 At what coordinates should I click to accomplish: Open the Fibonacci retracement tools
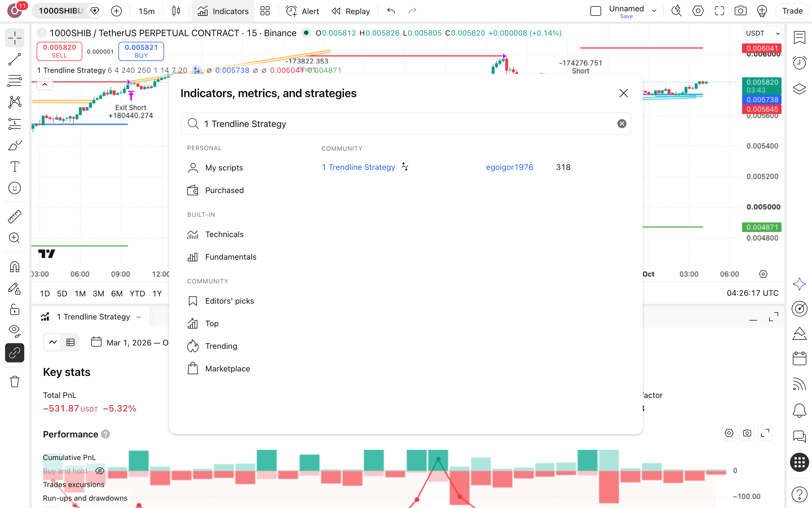(x=14, y=81)
